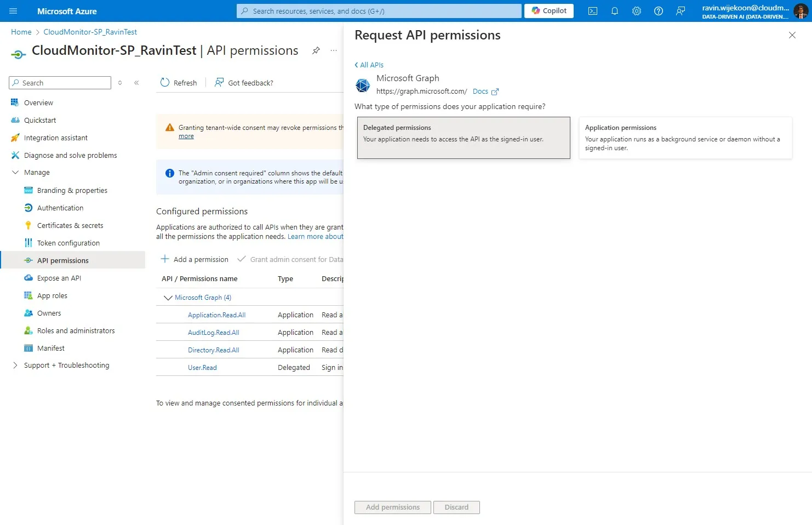This screenshot has height=525, width=812.
Task: Go to Home breadcrumb
Action: click(21, 32)
